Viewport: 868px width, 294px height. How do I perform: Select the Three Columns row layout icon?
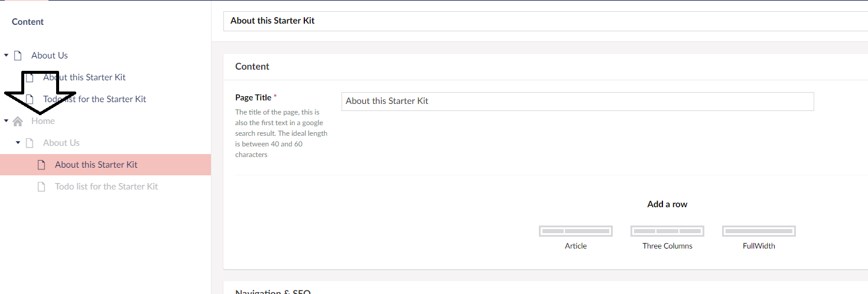click(x=667, y=231)
